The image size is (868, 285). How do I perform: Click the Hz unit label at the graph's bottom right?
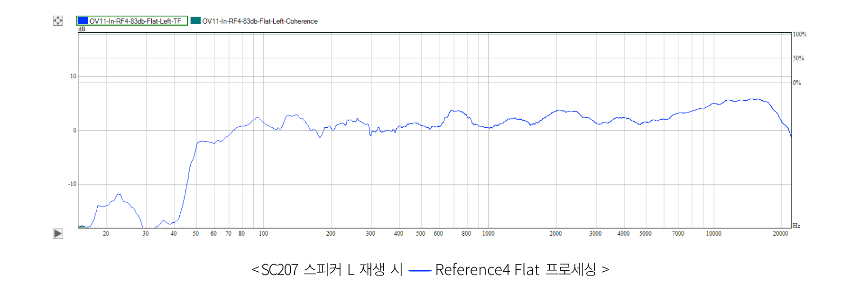point(796,226)
